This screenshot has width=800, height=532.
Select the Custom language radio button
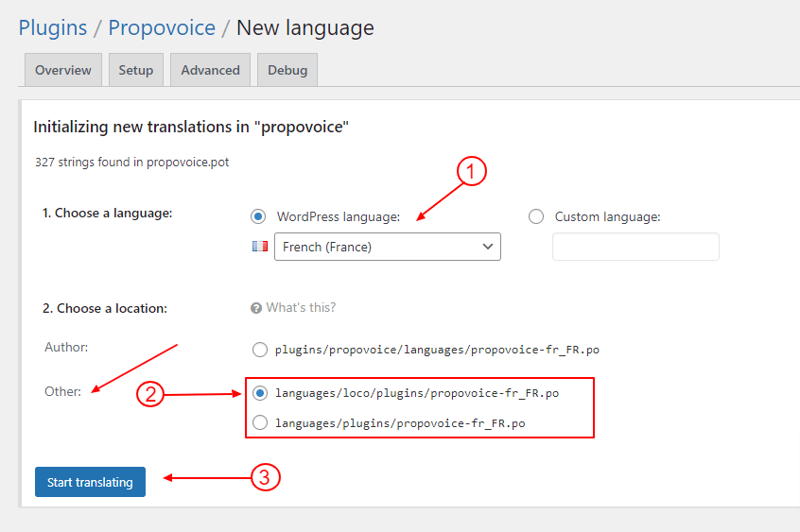click(536, 216)
